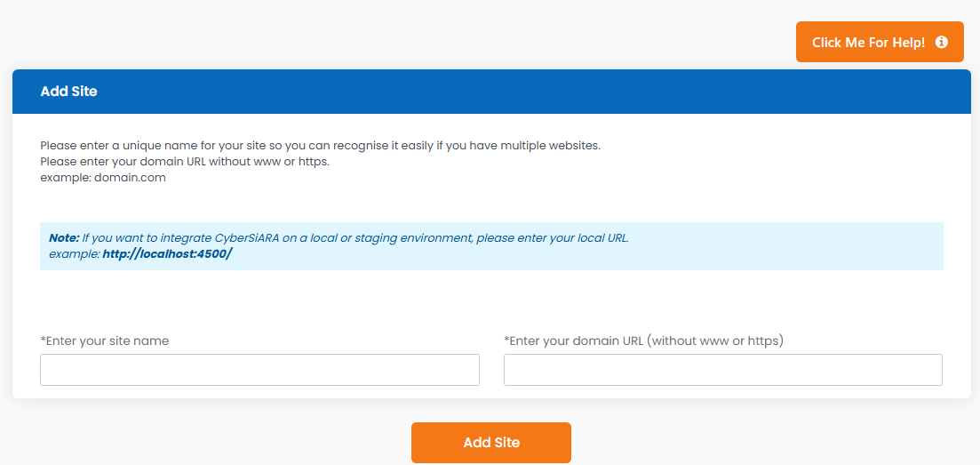The height and width of the screenshot is (465, 980).
Task: Click the bold Note: word in blue box
Action: [64, 238]
